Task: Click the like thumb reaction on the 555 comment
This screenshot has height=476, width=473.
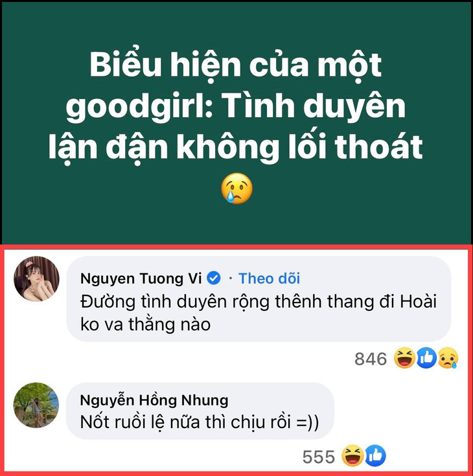Action: point(375,456)
